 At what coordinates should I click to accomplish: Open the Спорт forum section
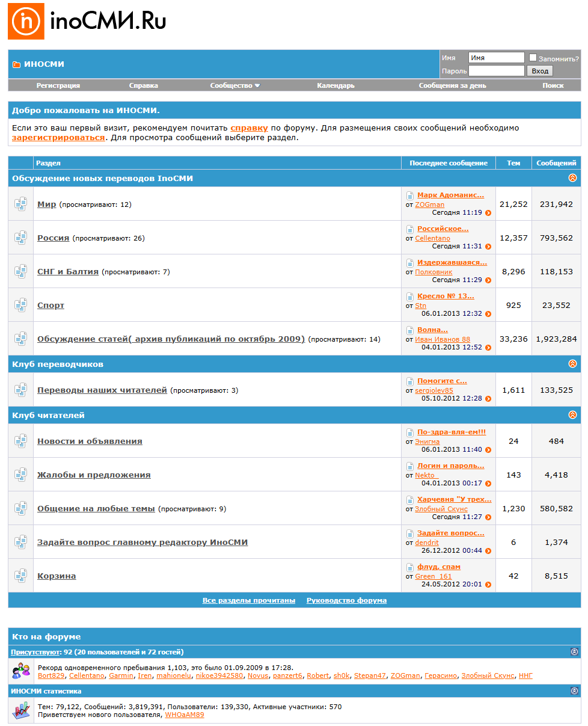click(x=51, y=306)
